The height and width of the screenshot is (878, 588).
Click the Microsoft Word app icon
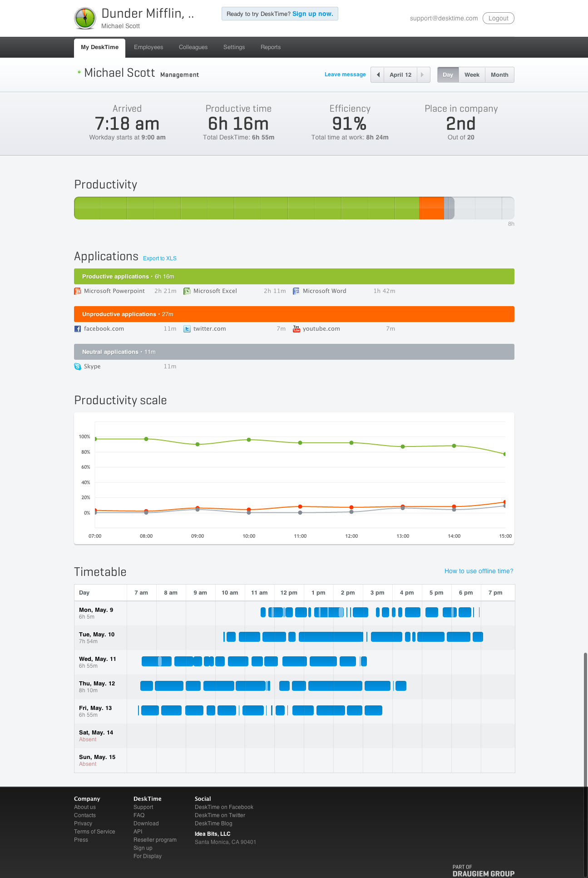[296, 291]
